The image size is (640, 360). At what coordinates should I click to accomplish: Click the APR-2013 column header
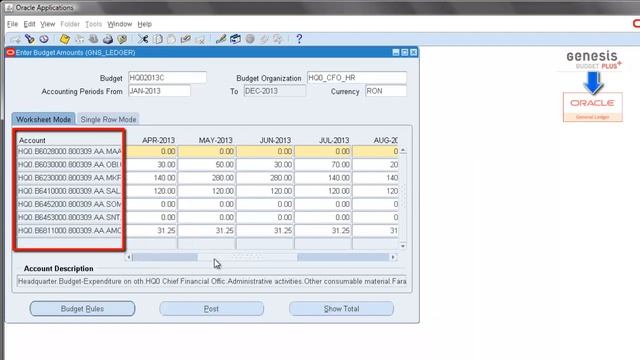pyautogui.click(x=158, y=140)
